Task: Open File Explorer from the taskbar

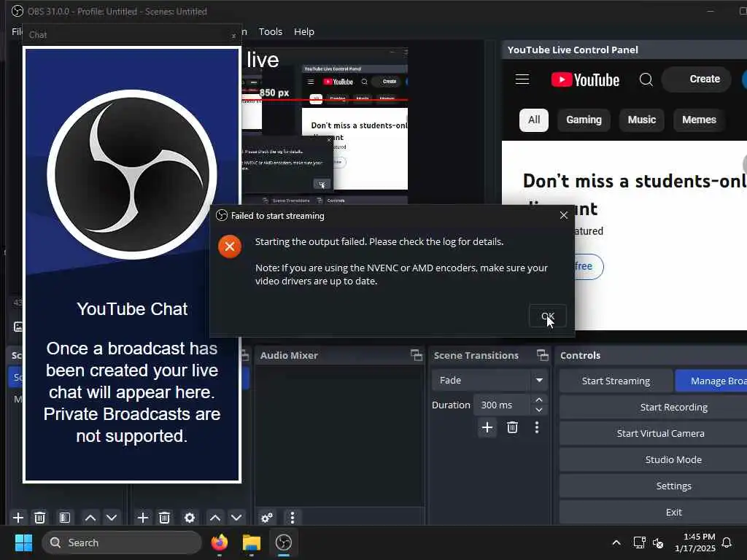Action: [252, 542]
